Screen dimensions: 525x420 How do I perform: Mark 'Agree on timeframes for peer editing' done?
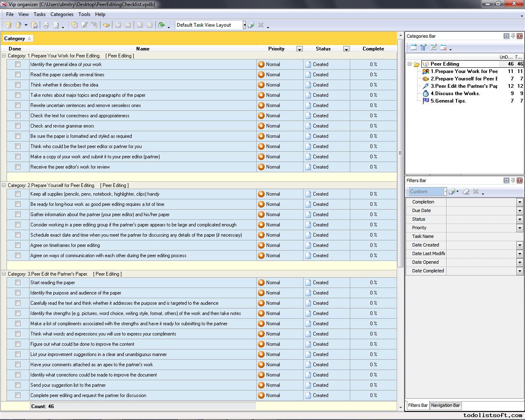(18, 245)
